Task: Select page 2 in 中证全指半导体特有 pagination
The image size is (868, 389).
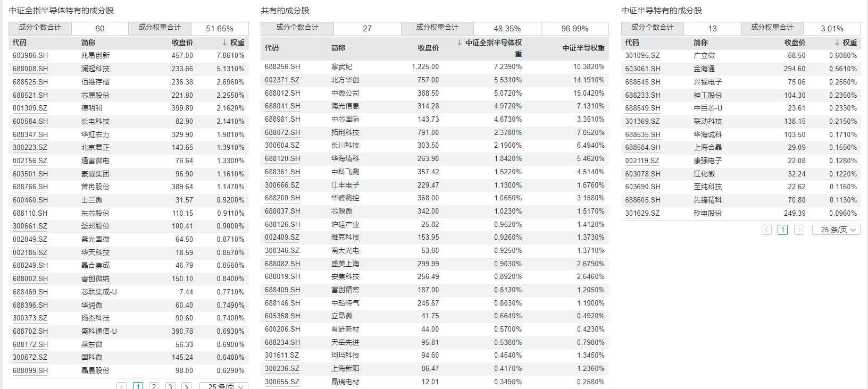Action: [x=154, y=386]
